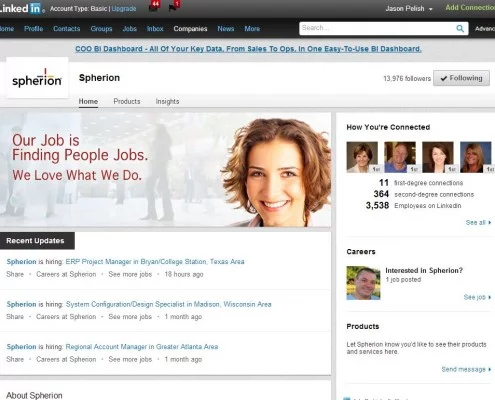This screenshot has height=400, width=495.
Task: Open third connection photo, dark-haired woman
Action: pyautogui.click(x=438, y=157)
